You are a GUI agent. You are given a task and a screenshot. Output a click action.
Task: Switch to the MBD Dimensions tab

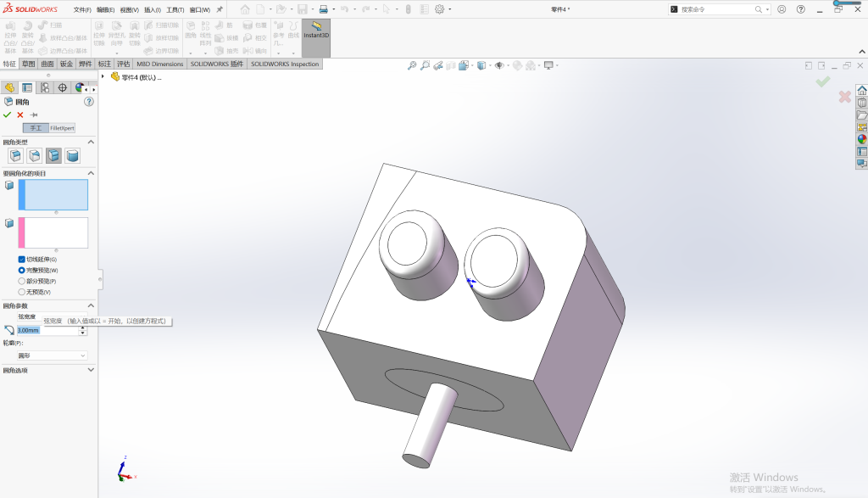click(160, 64)
